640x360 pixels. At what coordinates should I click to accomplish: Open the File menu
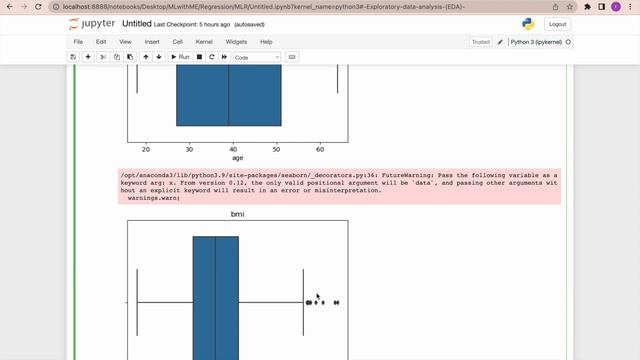pos(78,42)
